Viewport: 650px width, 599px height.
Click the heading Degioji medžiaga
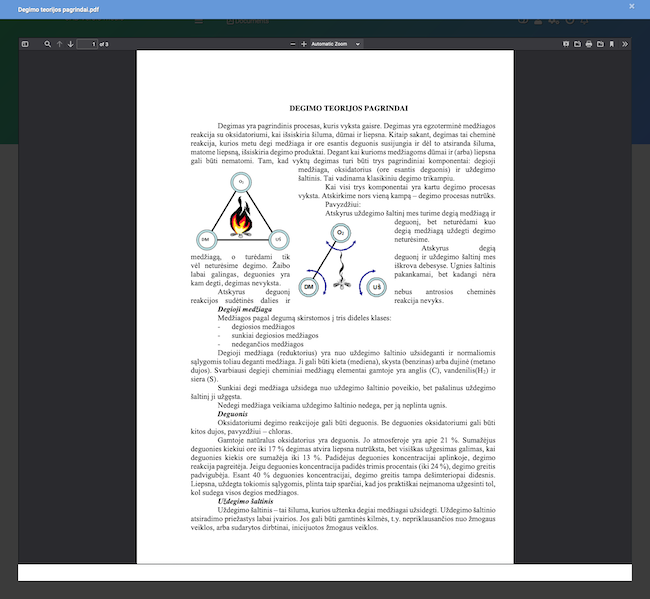click(x=245, y=309)
